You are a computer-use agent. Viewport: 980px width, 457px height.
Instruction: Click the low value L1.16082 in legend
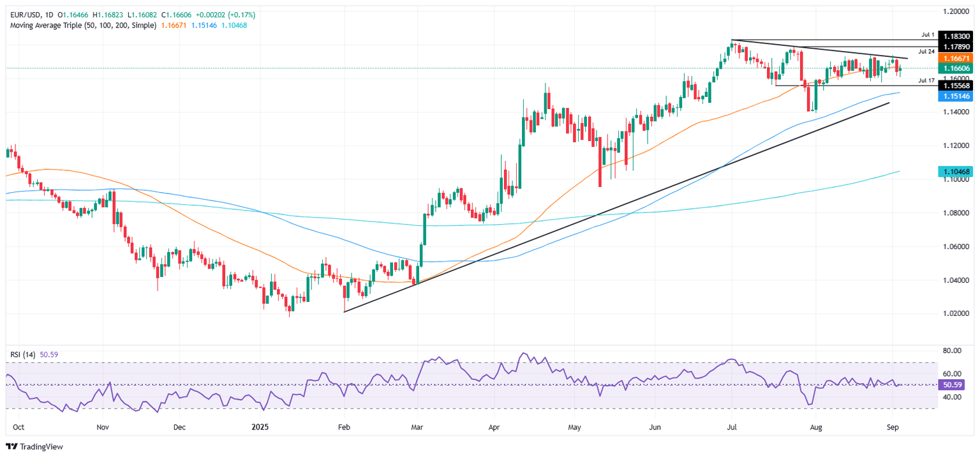[x=142, y=11]
